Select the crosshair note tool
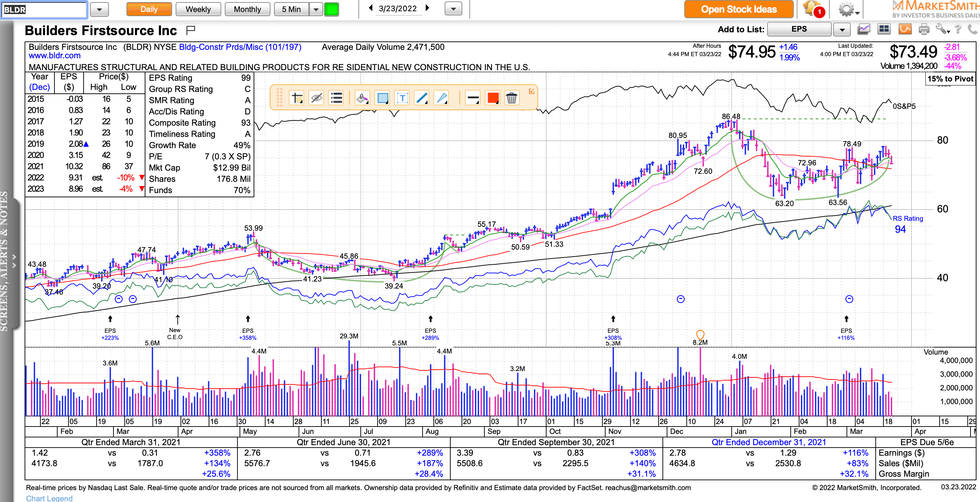This screenshot has height=502, width=980. pos(297,98)
